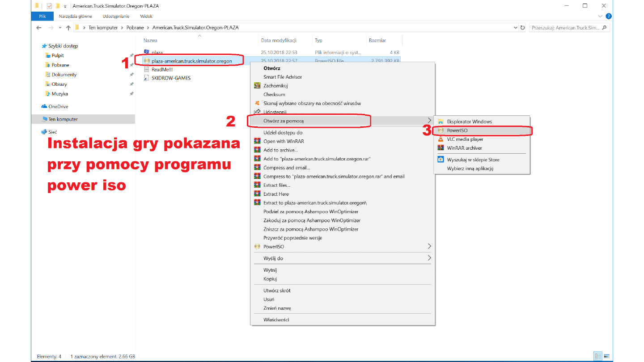Open address bar history dropdown
644x362 pixels.
[516, 28]
